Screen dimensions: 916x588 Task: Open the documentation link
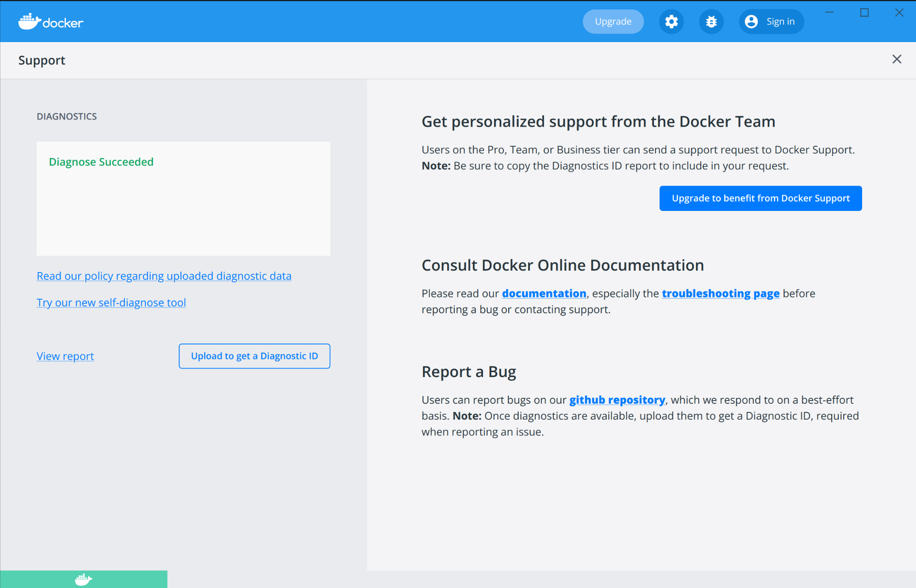[544, 293]
